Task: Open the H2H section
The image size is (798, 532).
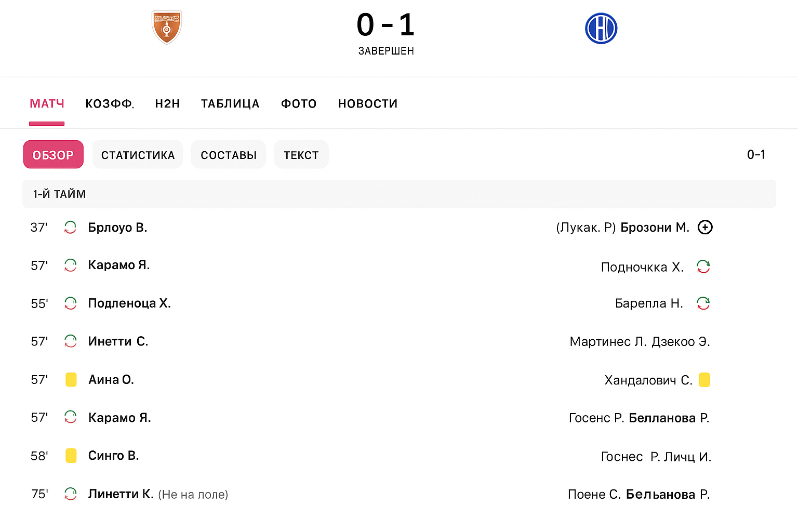Action: point(167,103)
